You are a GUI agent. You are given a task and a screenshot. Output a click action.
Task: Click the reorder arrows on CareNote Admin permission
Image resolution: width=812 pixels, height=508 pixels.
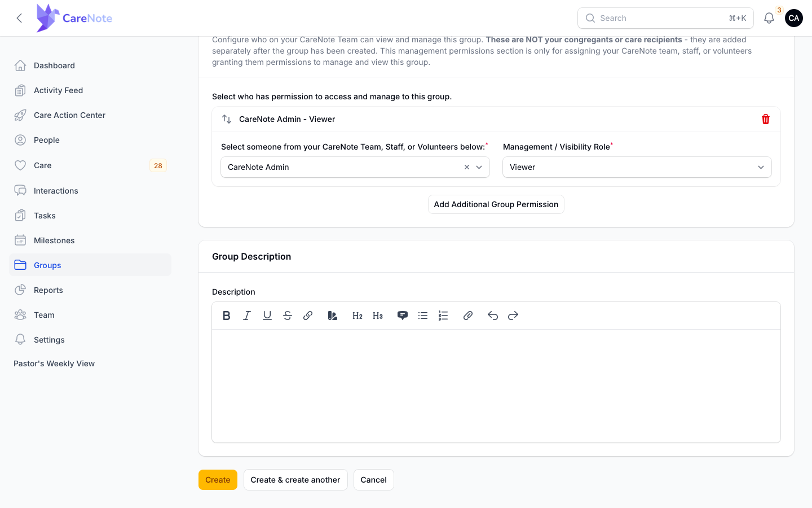pos(227,119)
